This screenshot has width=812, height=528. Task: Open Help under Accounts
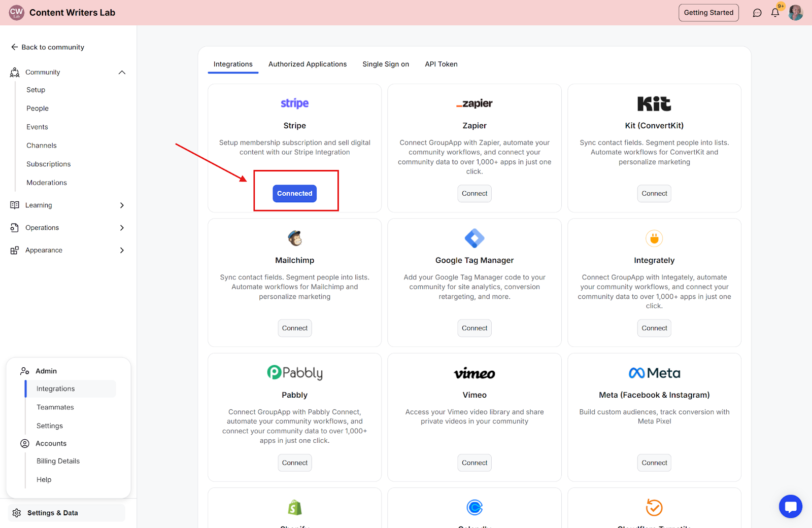coord(44,480)
